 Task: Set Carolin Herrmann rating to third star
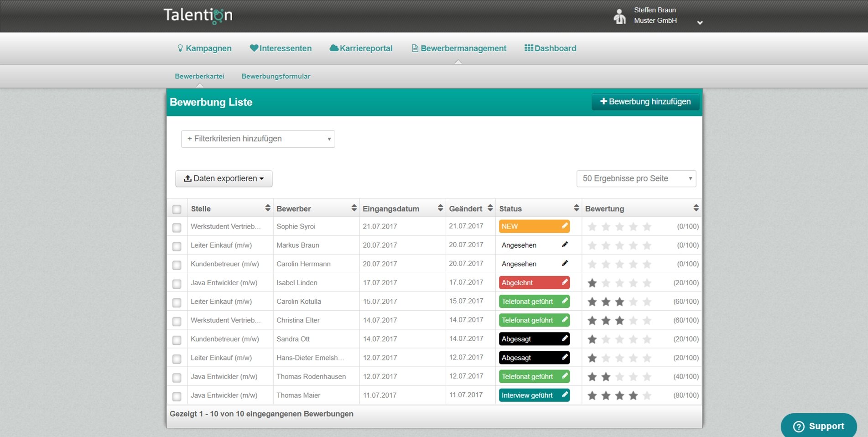tap(619, 264)
